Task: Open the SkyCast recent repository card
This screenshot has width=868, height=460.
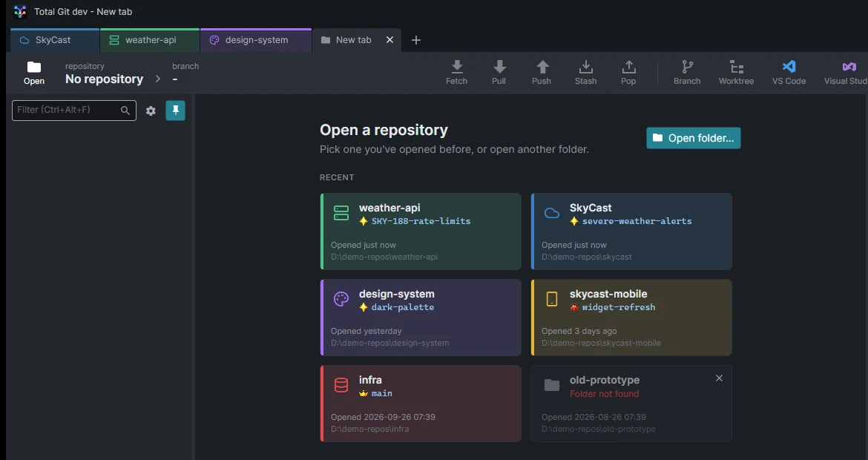Action: tap(631, 231)
